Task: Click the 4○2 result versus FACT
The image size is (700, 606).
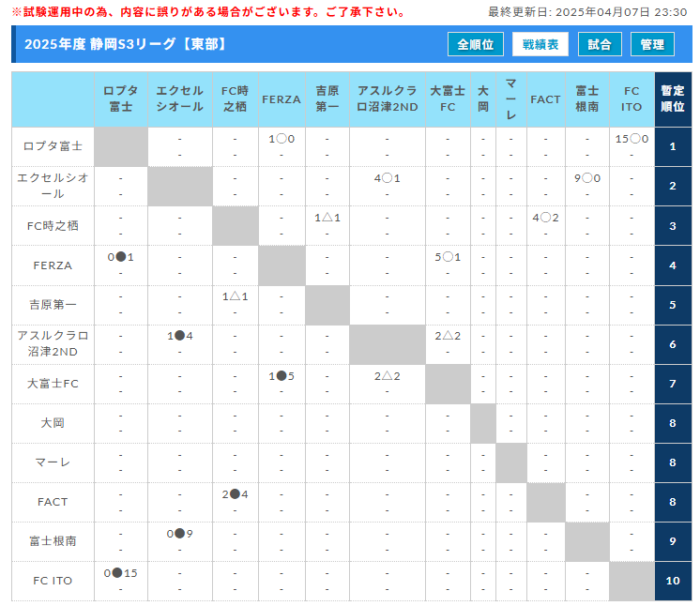Action: [545, 218]
